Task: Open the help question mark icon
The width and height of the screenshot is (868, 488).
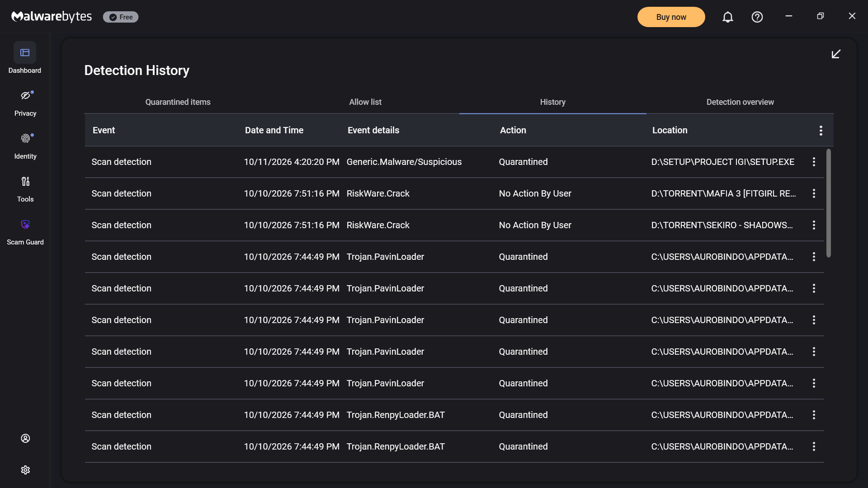Action: click(757, 17)
